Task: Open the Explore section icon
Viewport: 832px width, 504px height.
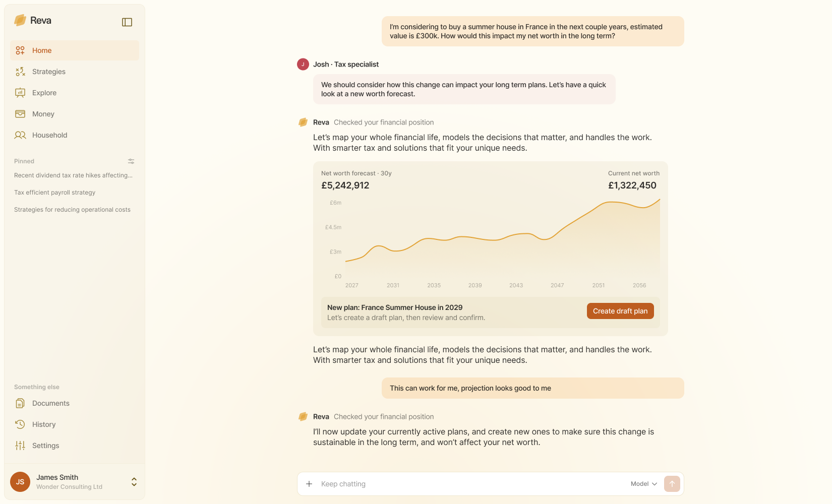Action: [x=20, y=93]
